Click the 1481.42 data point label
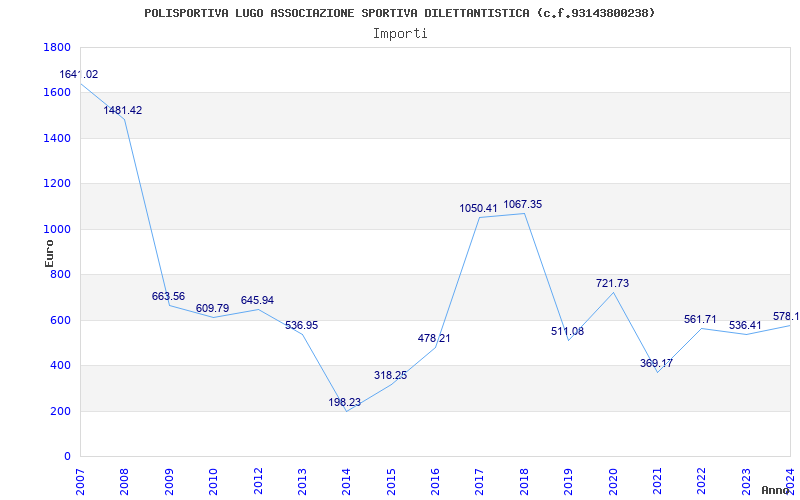Viewport: 800px width, 500px height. coord(123,110)
